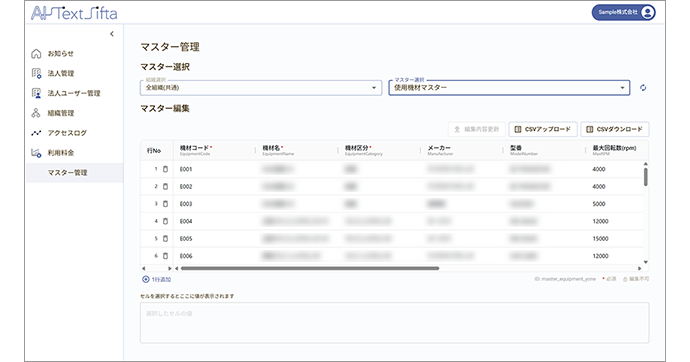Open お知らせ menu item

coord(74,54)
